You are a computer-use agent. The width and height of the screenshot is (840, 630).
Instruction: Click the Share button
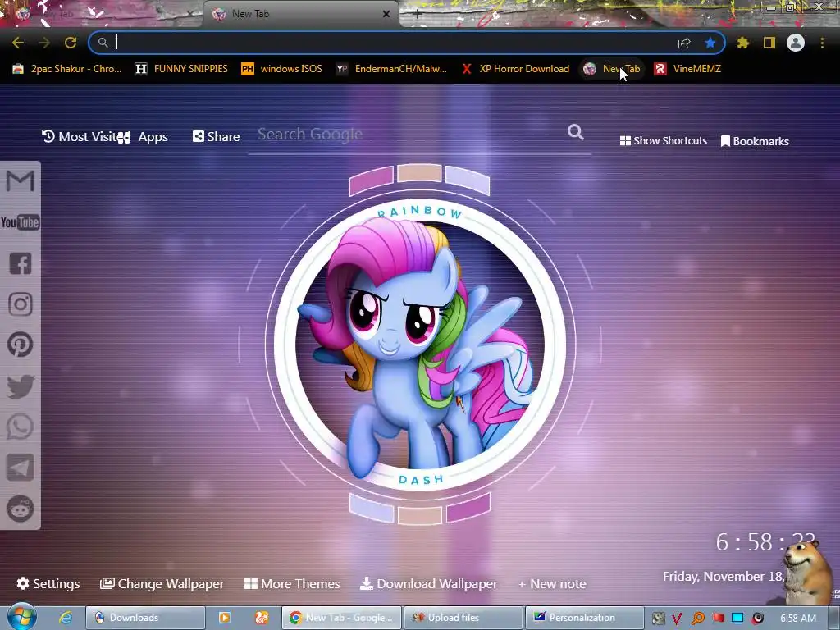216,137
